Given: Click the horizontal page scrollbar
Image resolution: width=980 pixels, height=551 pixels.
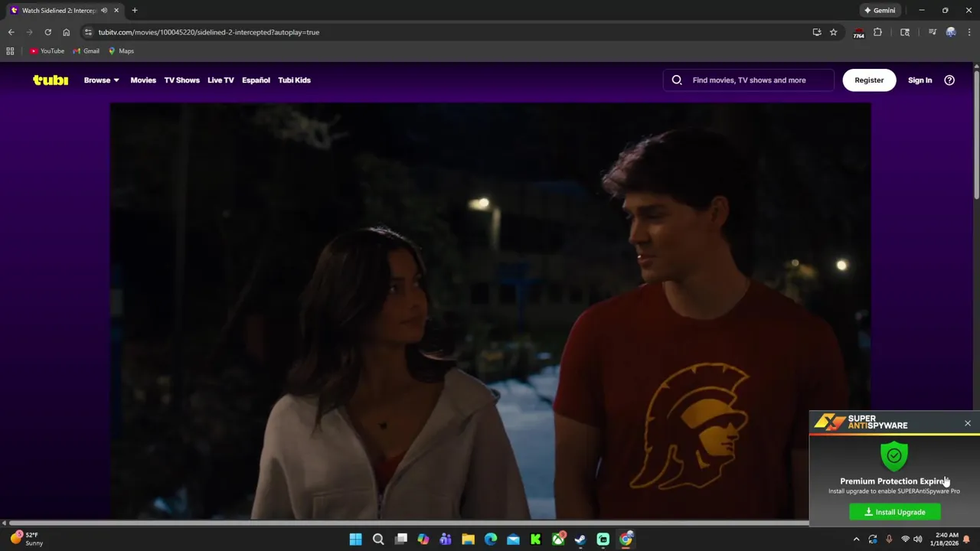Looking at the screenshot, I should pos(409,523).
